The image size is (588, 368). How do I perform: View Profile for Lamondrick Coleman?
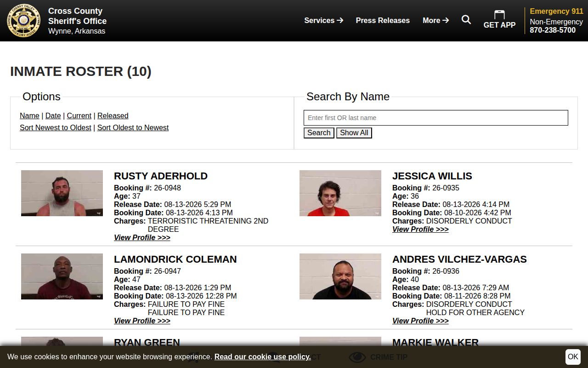pos(142,321)
